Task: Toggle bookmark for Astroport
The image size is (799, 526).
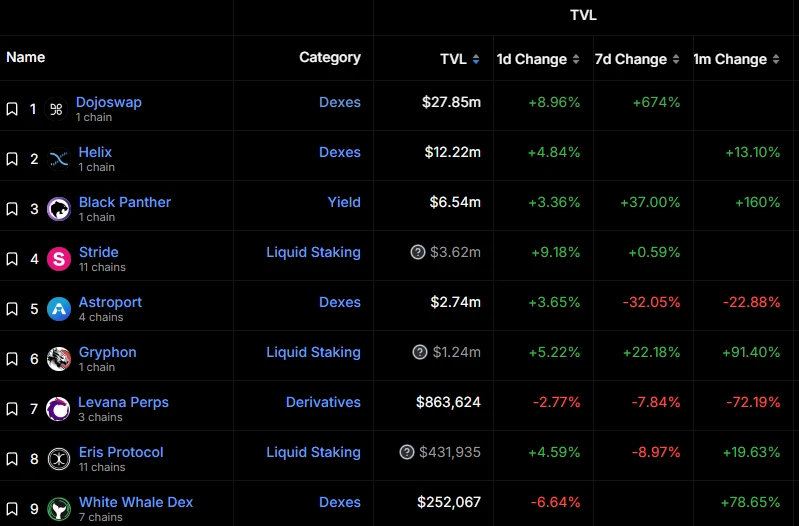Action: pos(12,309)
